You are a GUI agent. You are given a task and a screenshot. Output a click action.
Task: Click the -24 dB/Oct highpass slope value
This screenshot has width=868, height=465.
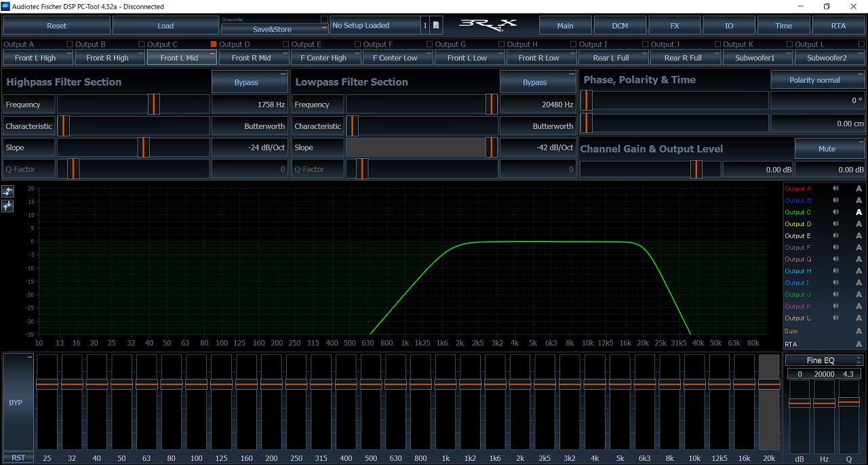tap(250, 147)
